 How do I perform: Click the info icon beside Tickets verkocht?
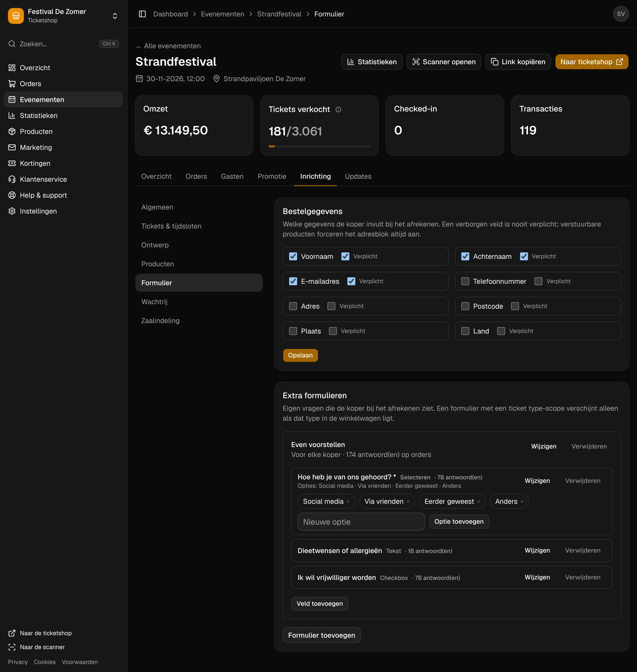[x=338, y=109]
